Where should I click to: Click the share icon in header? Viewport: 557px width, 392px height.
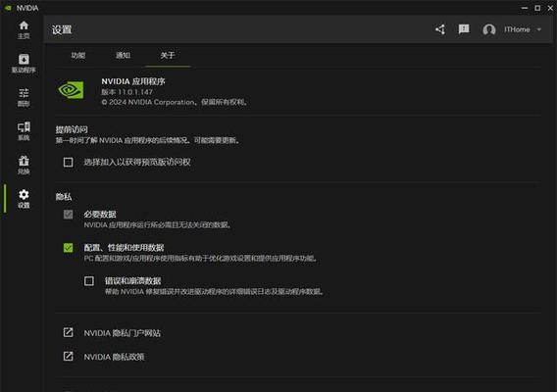coord(440,29)
